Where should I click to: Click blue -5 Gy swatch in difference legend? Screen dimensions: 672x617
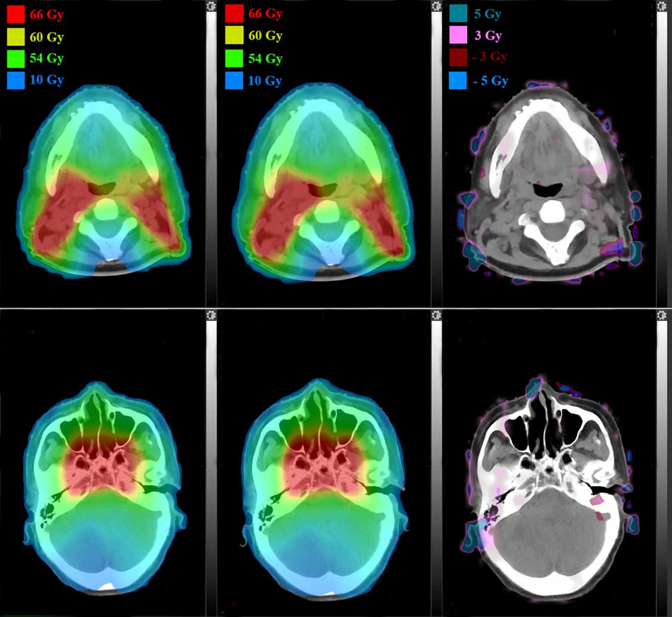458,81
